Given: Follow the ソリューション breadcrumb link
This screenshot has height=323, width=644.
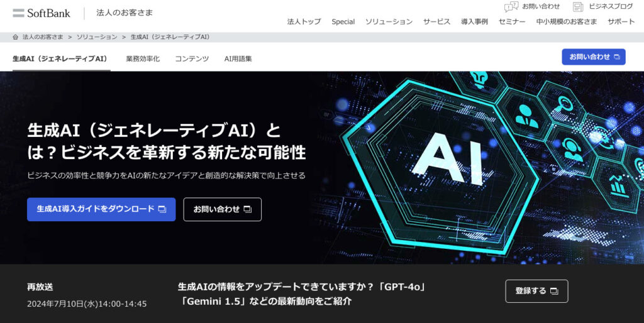Looking at the screenshot, I should coord(97,37).
